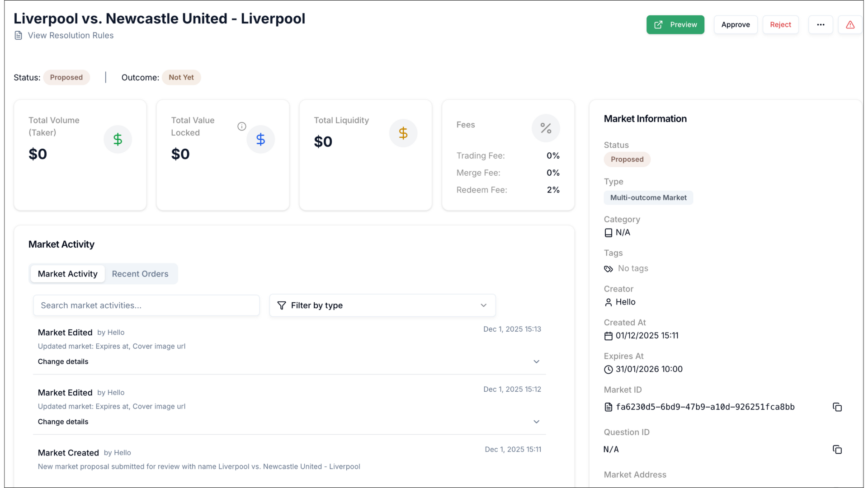
Task: Switch to the Recent Orders tab
Action: (x=140, y=274)
